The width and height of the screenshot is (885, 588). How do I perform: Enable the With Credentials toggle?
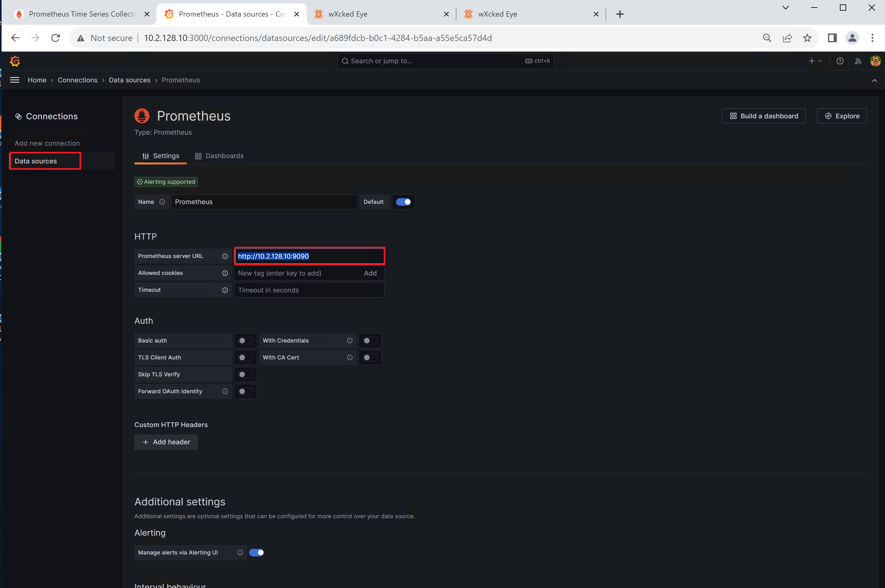[x=370, y=341]
